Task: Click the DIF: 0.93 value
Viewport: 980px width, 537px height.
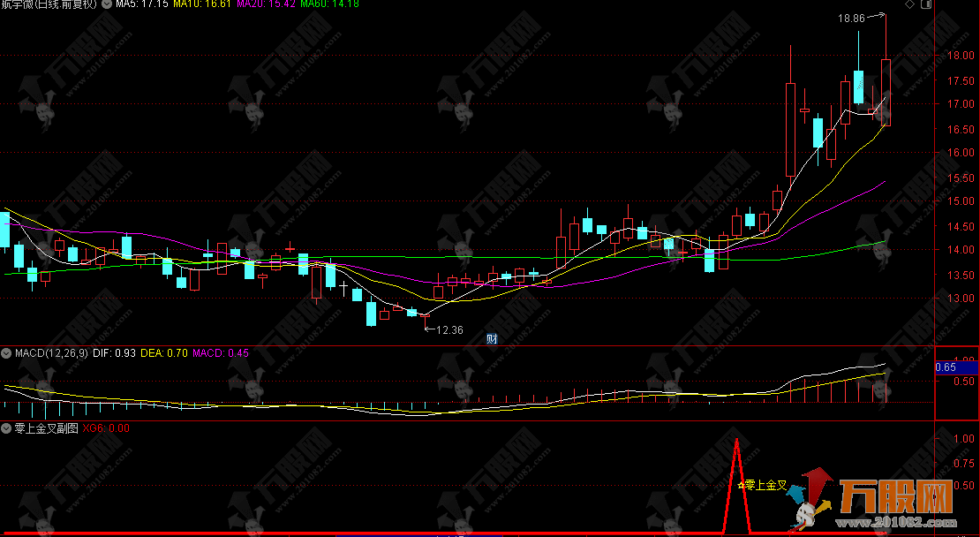Action: [x=115, y=353]
